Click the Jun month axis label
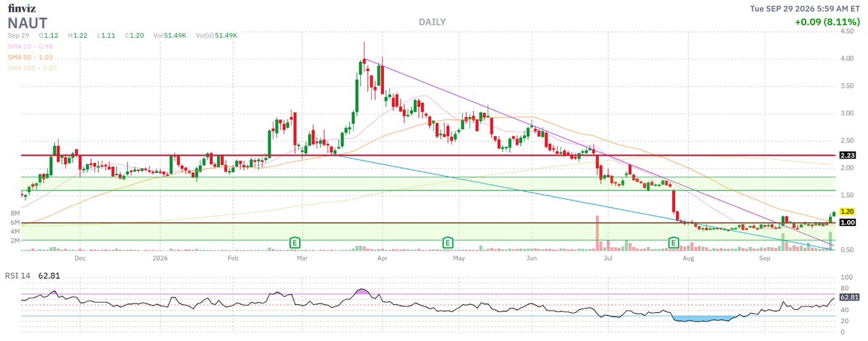Viewport: 868px width, 341px height. pos(532,257)
